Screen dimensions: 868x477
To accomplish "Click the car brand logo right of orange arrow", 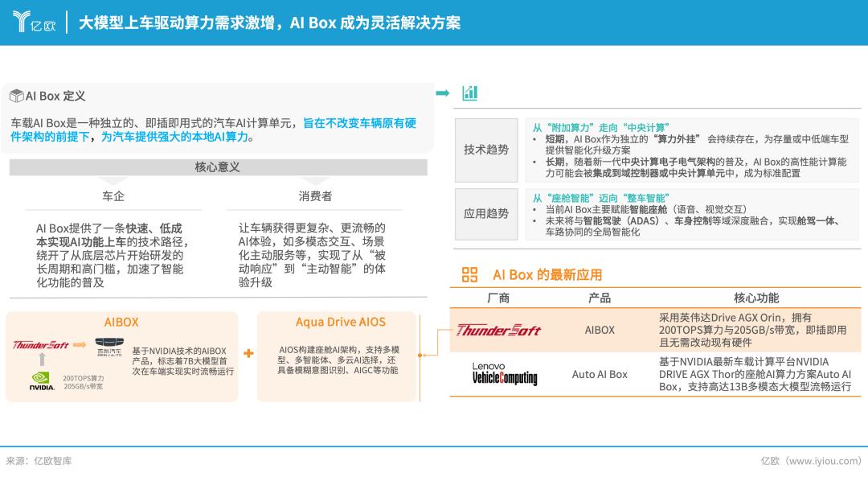I will 108,347.
